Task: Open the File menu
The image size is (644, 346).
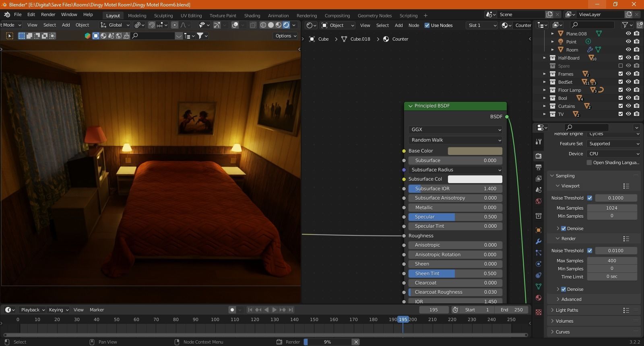Action: tap(18, 14)
